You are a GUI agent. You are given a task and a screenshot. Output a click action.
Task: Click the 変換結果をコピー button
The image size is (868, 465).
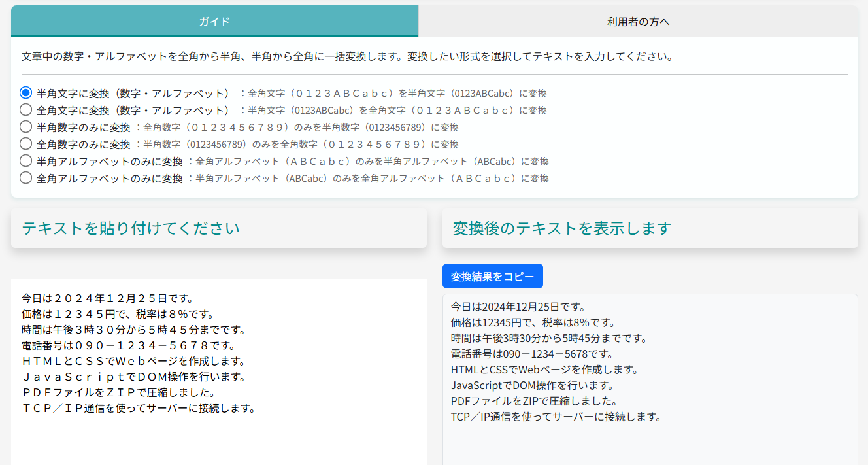click(x=492, y=275)
